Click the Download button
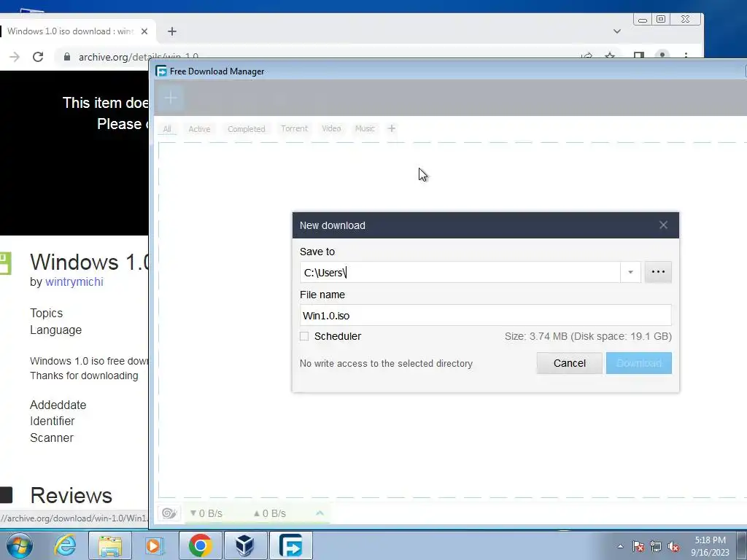747x560 pixels. [x=639, y=363]
